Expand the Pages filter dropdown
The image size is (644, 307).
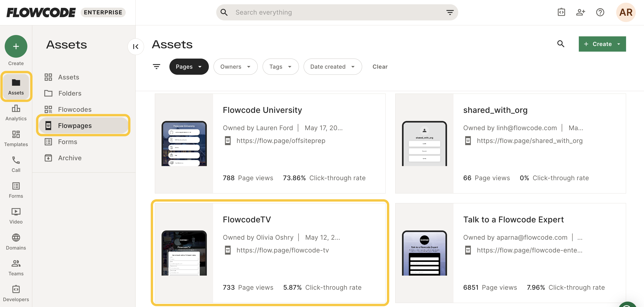coord(189,67)
